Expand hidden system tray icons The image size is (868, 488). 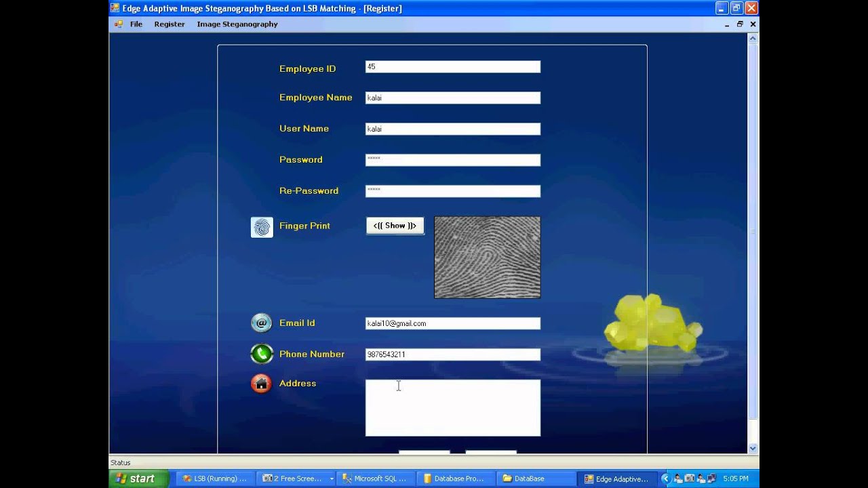[x=665, y=479]
